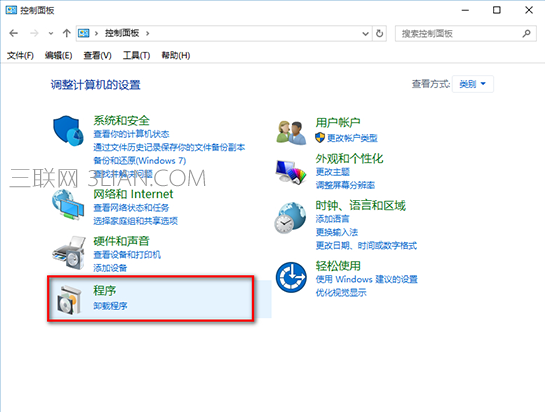Open the 网络和 Internet globe icon
The height and width of the screenshot is (412, 545).
click(x=68, y=204)
